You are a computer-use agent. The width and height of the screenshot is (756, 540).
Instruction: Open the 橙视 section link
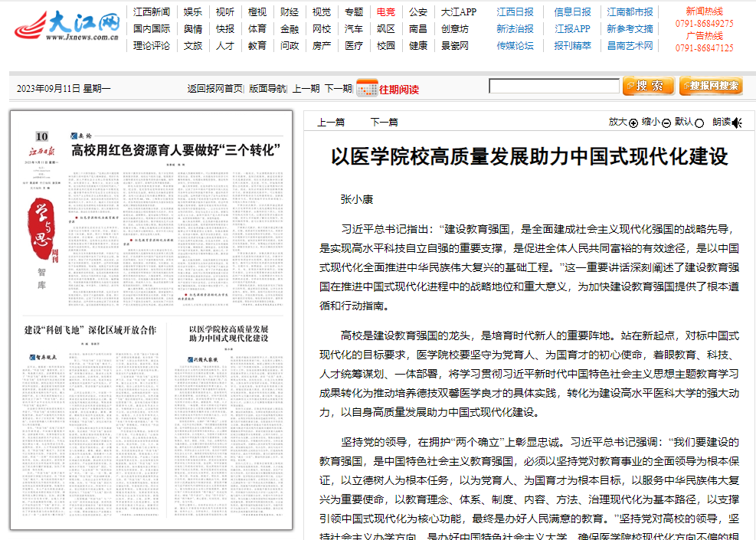pos(257,12)
